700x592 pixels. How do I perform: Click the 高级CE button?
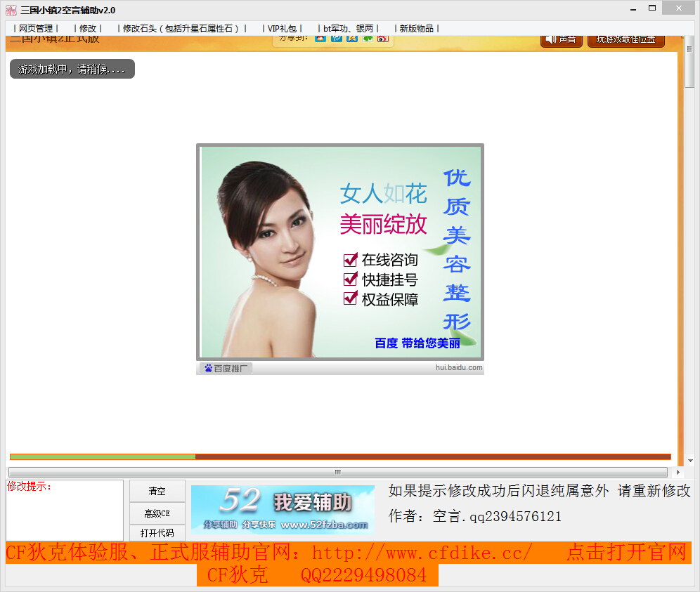[x=157, y=513]
